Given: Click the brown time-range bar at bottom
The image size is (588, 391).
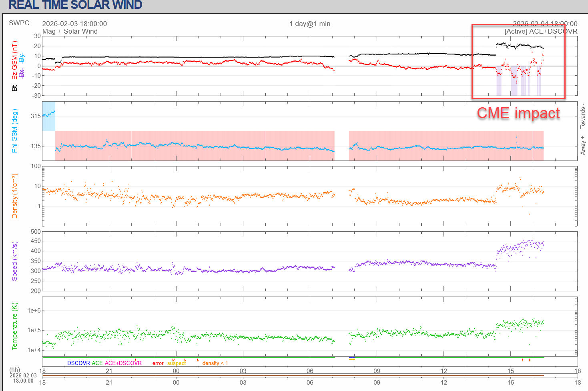Looking at the screenshot, I should pyautogui.click(x=293, y=375).
